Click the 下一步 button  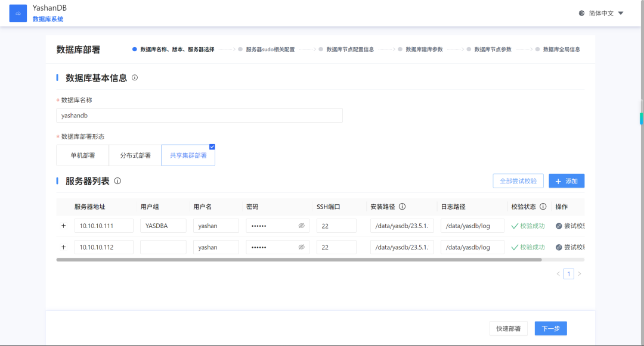pos(551,328)
